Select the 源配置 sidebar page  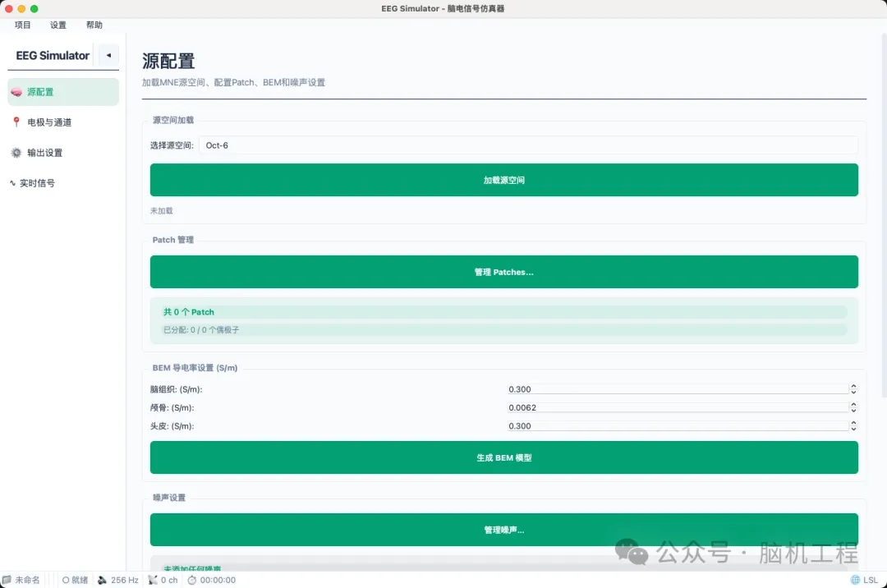tap(63, 92)
